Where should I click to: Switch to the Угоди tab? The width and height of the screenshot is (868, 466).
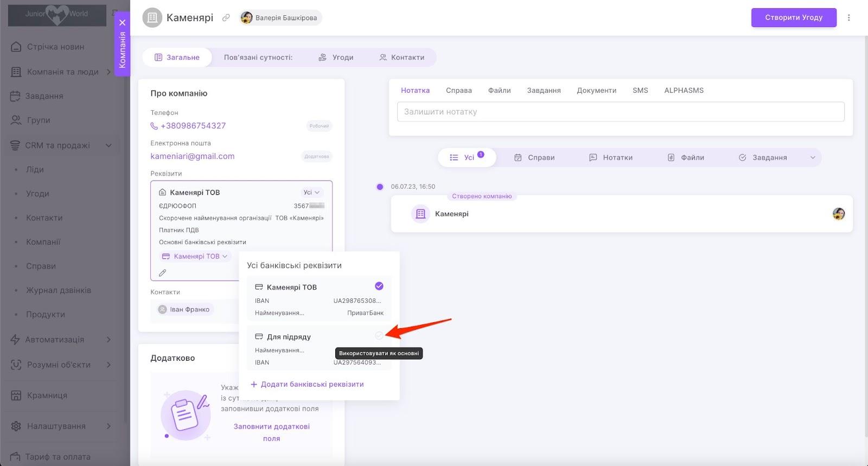click(x=336, y=58)
